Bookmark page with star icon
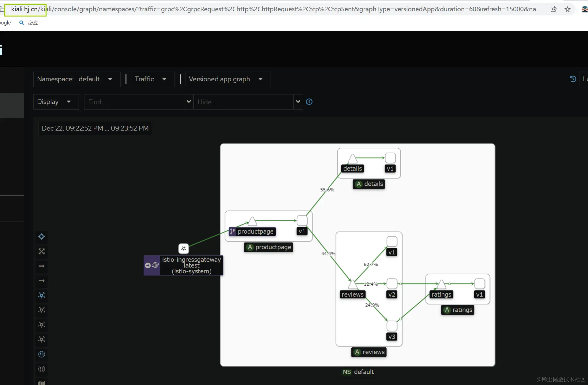 point(567,9)
